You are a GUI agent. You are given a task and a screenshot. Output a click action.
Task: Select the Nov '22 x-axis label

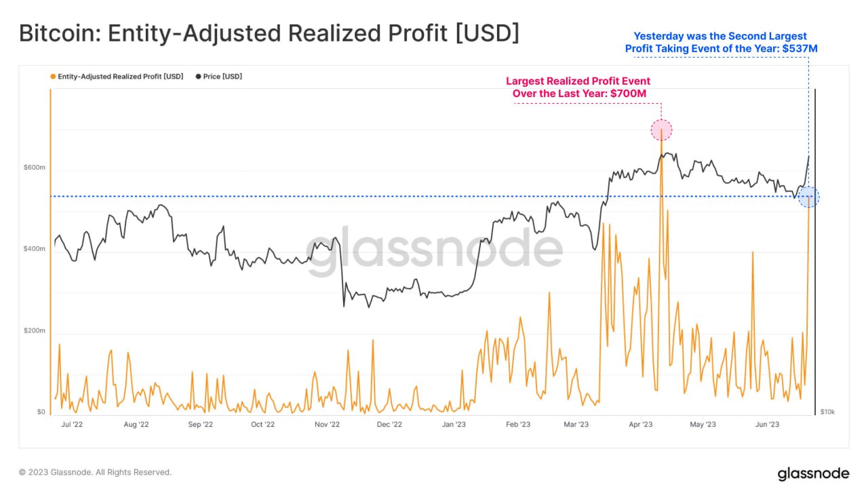pos(327,425)
